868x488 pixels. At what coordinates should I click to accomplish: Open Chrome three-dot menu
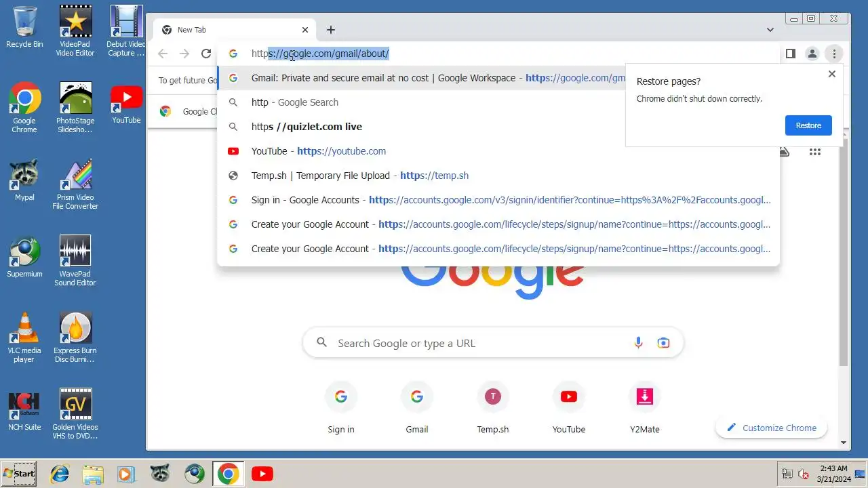pyautogui.click(x=834, y=54)
